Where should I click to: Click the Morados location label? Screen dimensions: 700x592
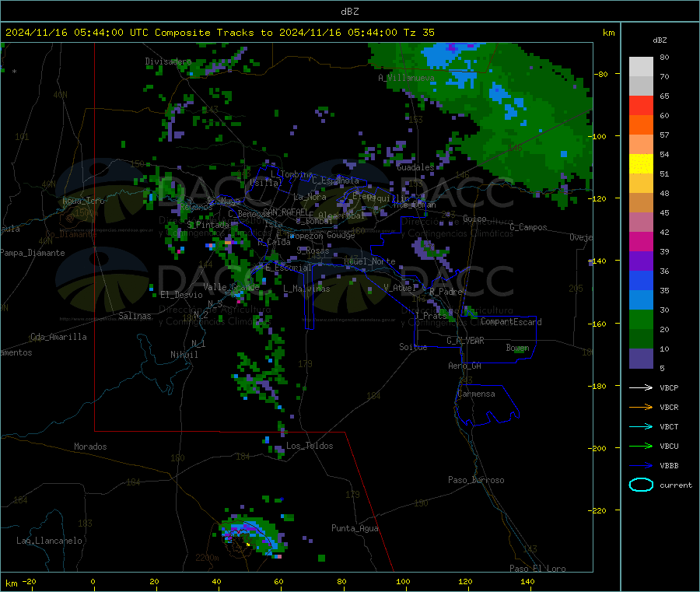(90, 447)
